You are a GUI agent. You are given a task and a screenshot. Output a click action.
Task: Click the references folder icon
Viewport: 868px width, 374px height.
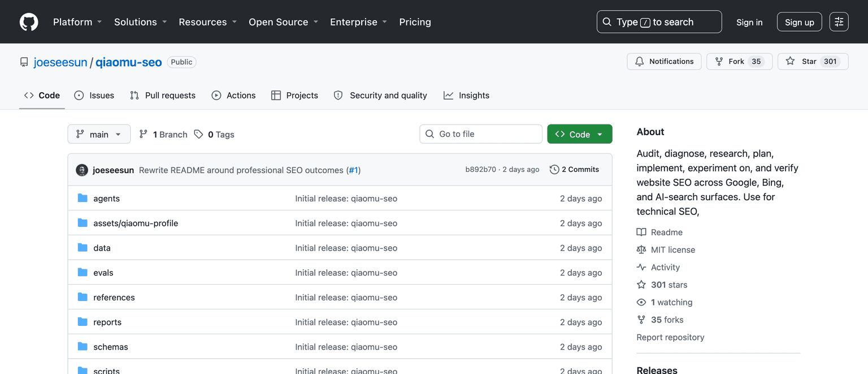[83, 297]
